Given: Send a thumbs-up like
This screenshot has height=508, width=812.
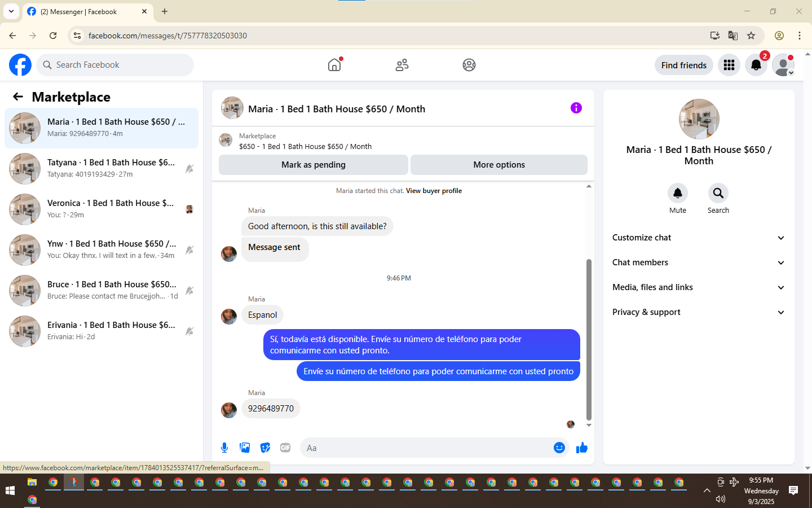Looking at the screenshot, I should tap(582, 448).
